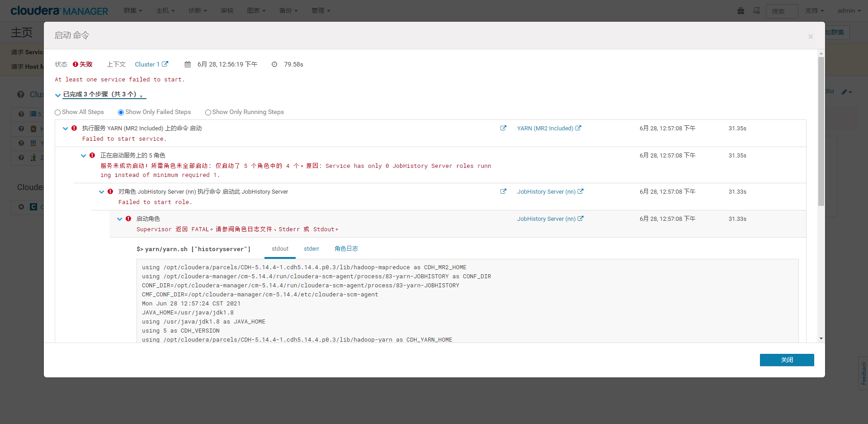Close the 启动命令 dialog with X
Image resolution: width=868 pixels, height=424 pixels.
[x=811, y=37]
